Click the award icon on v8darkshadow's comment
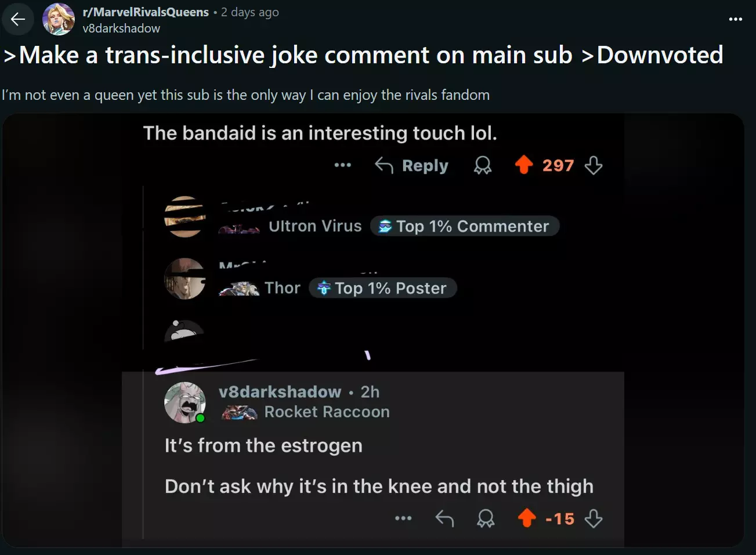The width and height of the screenshot is (756, 555). (x=486, y=518)
